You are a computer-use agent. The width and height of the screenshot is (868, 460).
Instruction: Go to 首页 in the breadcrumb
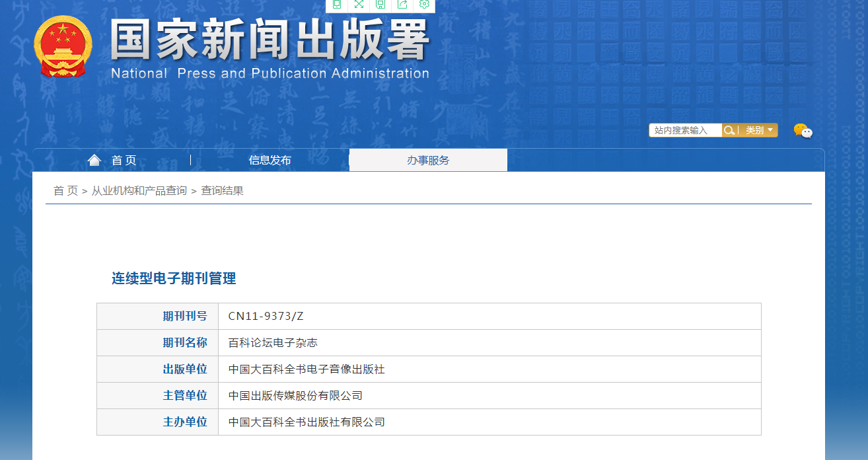(x=65, y=191)
